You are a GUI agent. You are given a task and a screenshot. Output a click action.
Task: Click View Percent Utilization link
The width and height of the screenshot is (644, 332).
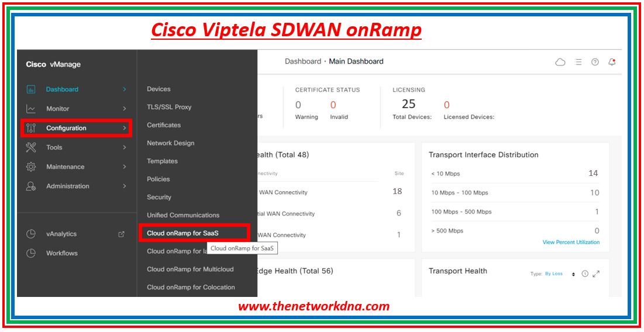pyautogui.click(x=570, y=242)
